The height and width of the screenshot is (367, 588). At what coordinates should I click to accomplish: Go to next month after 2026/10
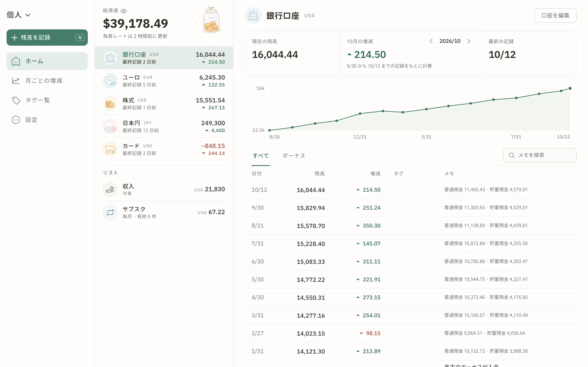469,41
